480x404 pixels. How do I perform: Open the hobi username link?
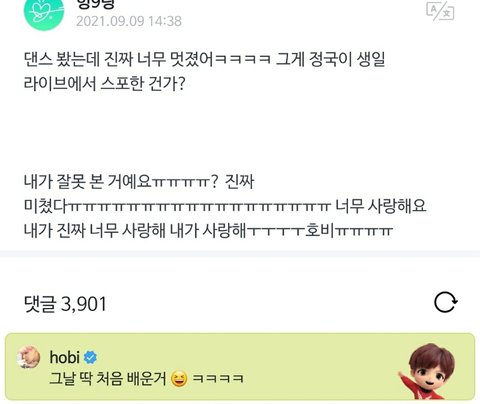click(x=64, y=357)
